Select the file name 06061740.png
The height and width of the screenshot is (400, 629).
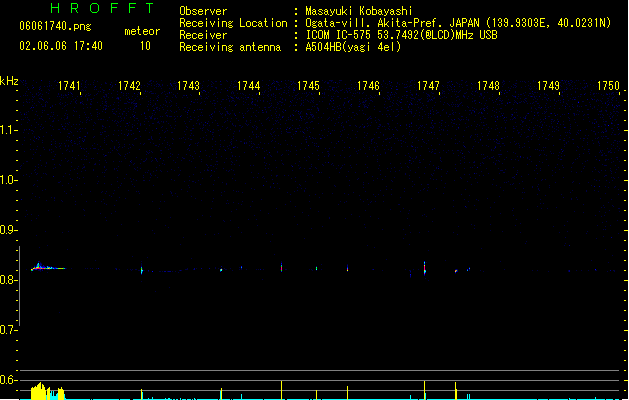click(55, 26)
